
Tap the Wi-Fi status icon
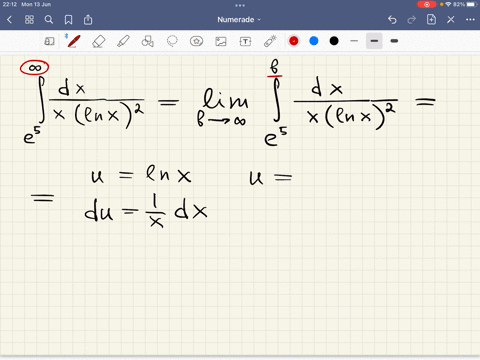[448, 4]
